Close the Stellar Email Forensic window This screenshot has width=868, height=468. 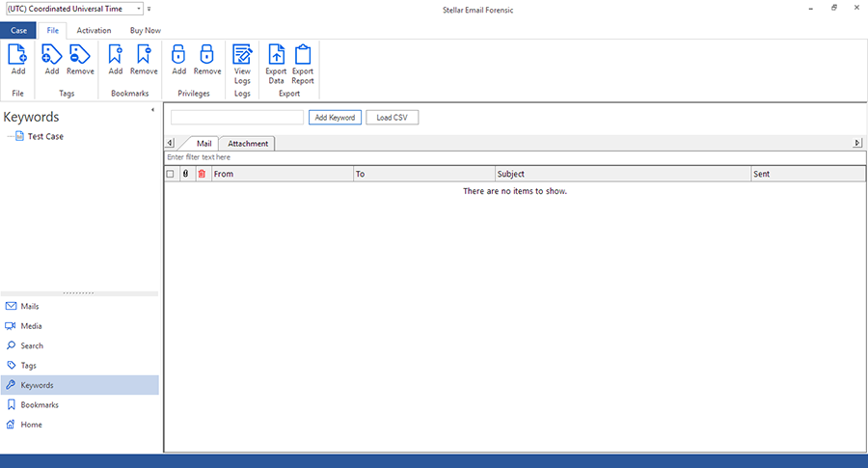tap(856, 9)
